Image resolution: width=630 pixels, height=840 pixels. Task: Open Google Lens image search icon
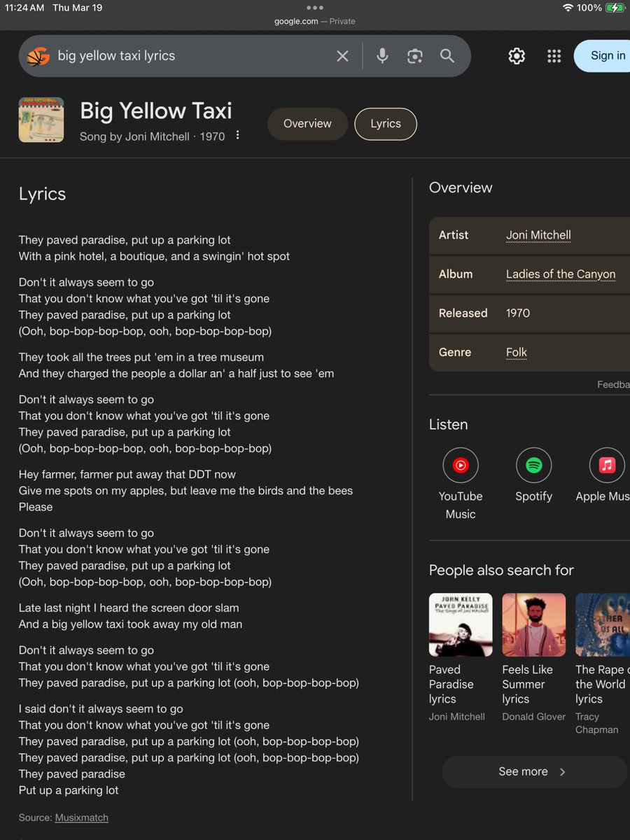(415, 56)
